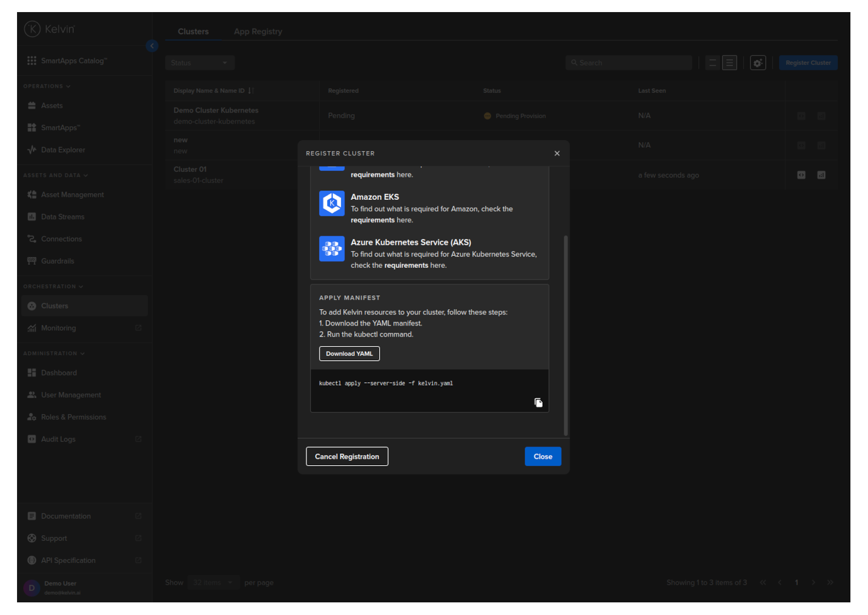The width and height of the screenshot is (868, 615).
Task: Click the Cancel Registration button
Action: (347, 456)
